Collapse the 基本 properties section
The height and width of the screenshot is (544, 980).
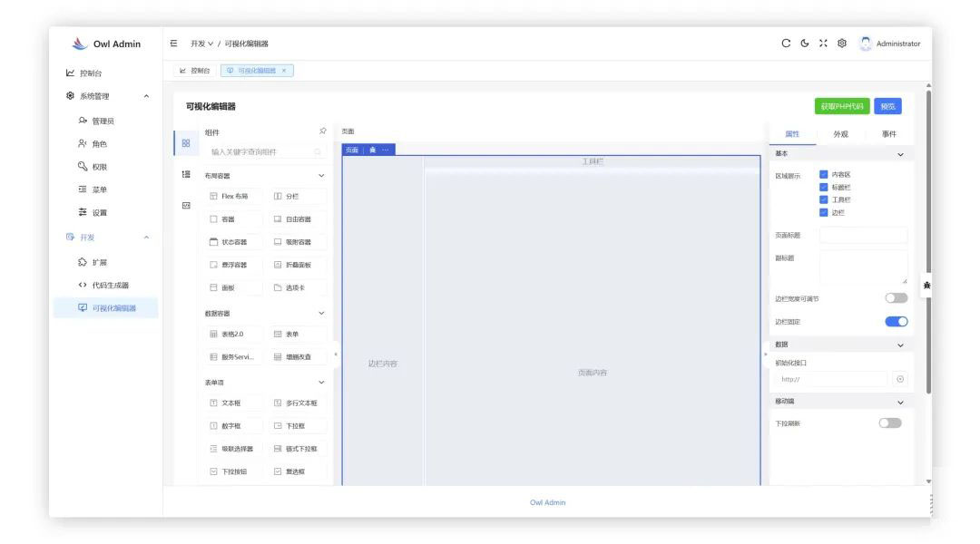pyautogui.click(x=900, y=155)
